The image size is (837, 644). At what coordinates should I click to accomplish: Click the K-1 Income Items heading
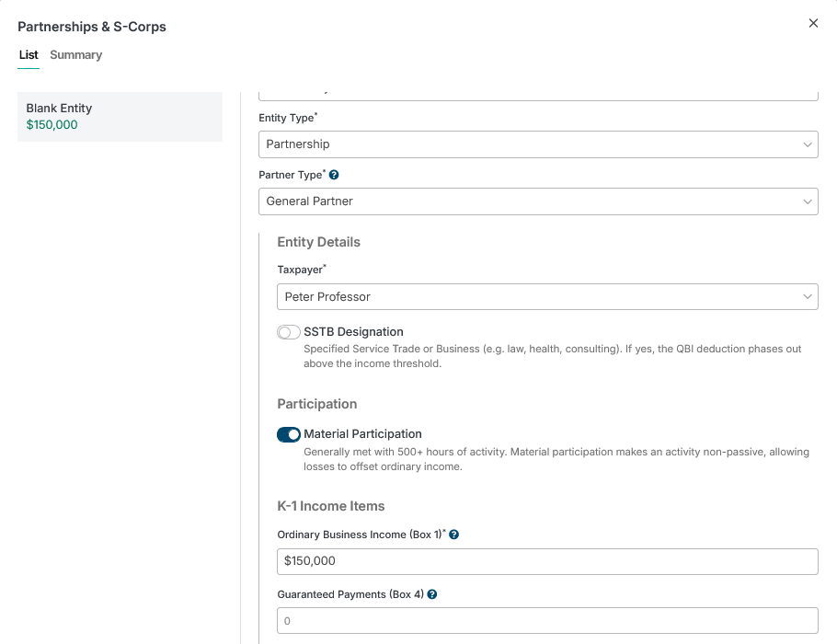(x=331, y=506)
